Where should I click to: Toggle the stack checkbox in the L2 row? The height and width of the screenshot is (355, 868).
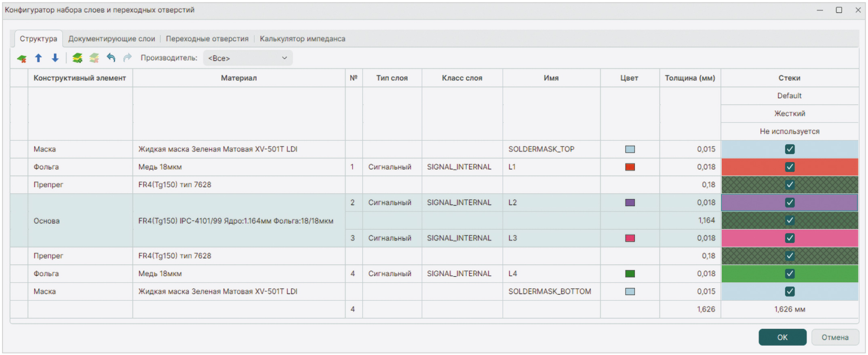coord(790,203)
